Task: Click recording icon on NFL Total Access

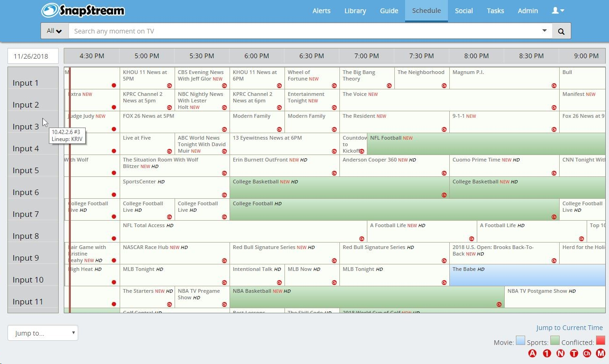Action: (362, 239)
